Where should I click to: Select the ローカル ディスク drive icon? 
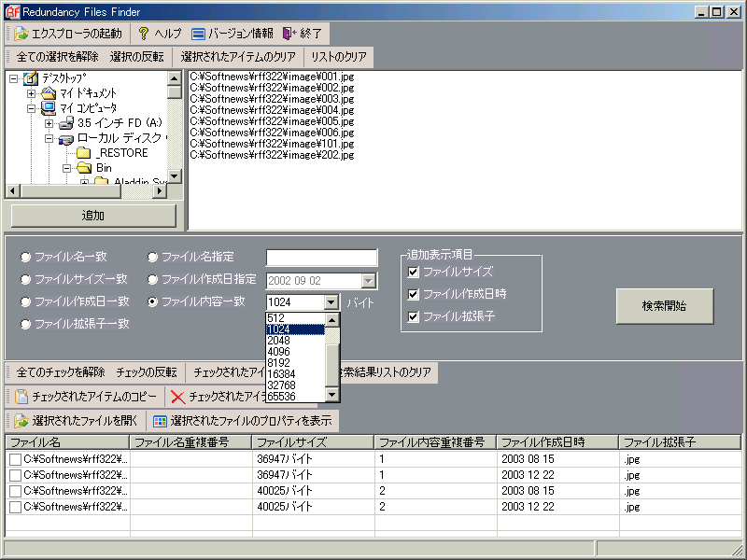[66, 138]
